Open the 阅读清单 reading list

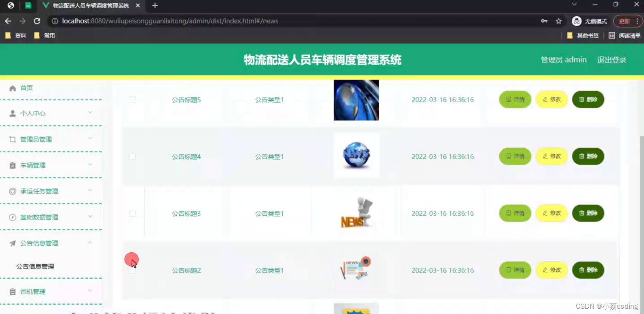[624, 36]
